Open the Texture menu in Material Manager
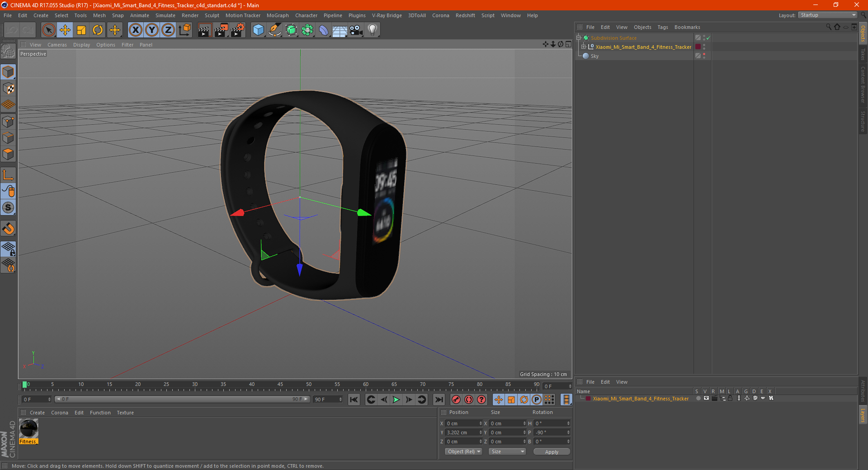 tap(125, 413)
